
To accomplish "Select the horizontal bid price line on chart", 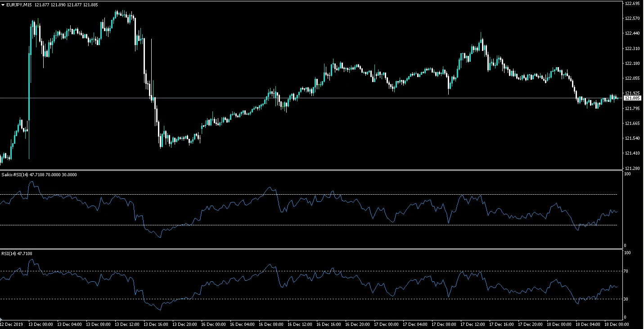I will coord(225,98).
